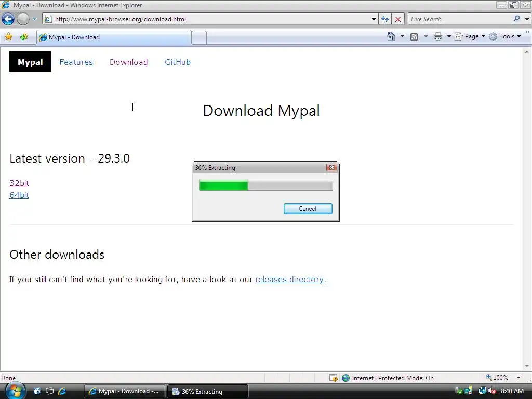The width and height of the screenshot is (532, 399).
Task: Click the Home toolbar icon
Action: pos(391,36)
